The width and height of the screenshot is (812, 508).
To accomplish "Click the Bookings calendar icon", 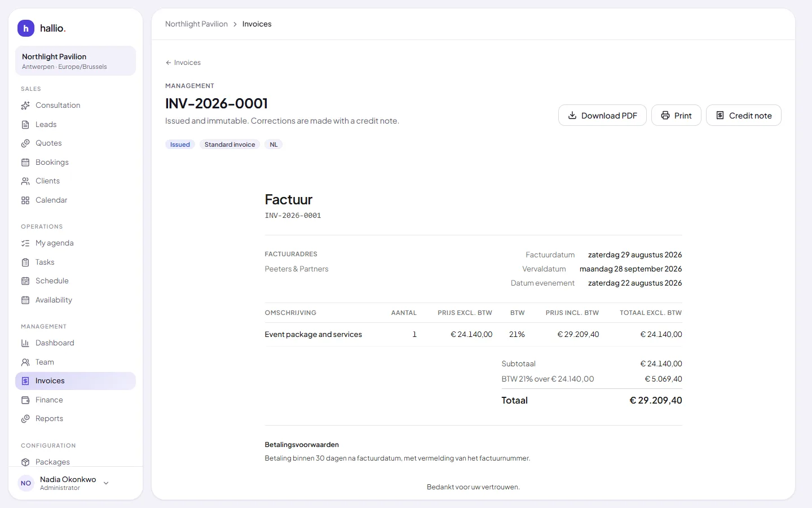I will (x=25, y=163).
